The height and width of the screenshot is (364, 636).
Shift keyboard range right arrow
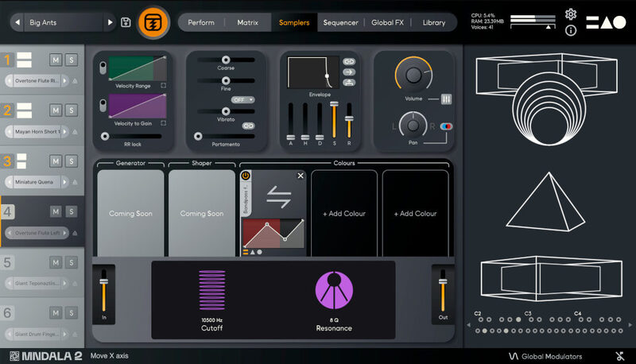point(630,325)
